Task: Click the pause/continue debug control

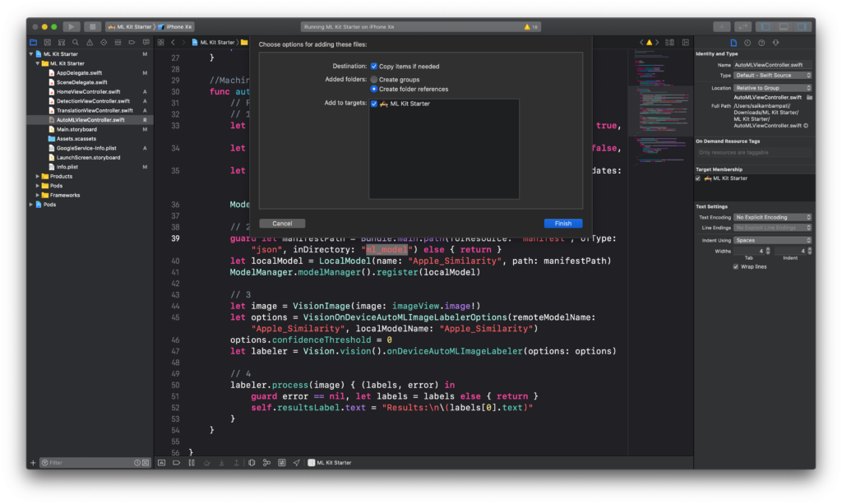Action: tap(192, 463)
